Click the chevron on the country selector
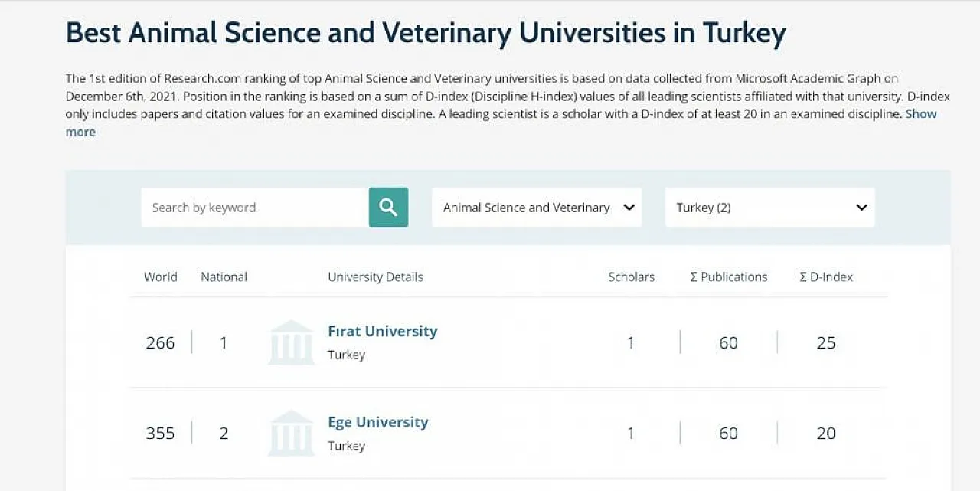The image size is (980, 491). pos(861,208)
